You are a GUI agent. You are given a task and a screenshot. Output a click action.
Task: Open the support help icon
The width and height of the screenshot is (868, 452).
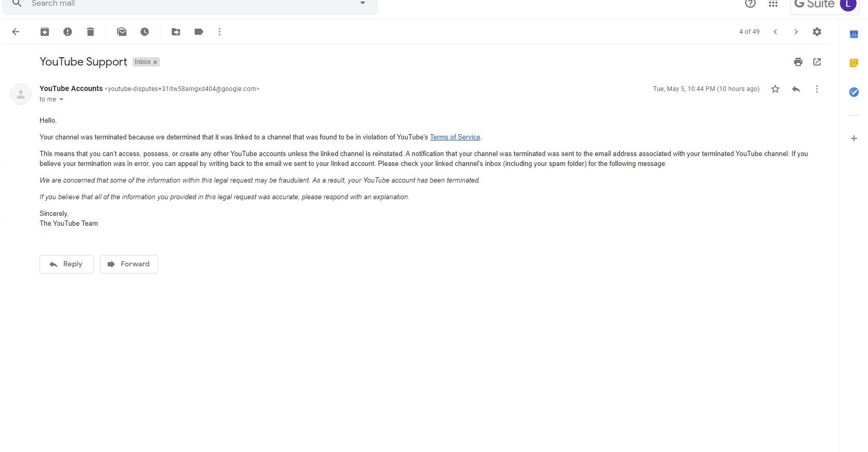click(750, 4)
